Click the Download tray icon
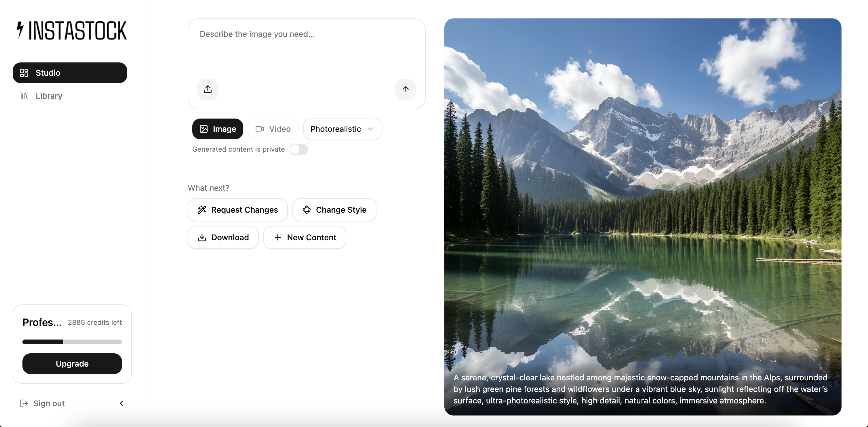The width and height of the screenshot is (868, 427). click(202, 237)
